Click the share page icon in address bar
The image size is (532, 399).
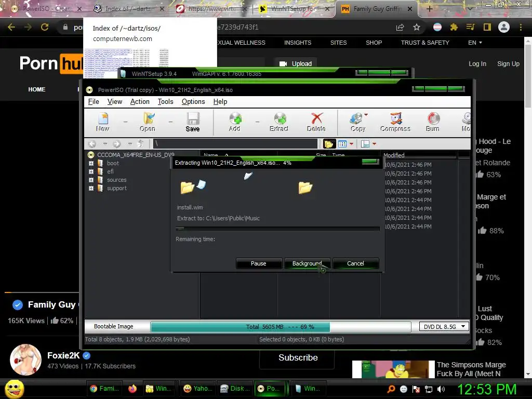tap(400, 27)
